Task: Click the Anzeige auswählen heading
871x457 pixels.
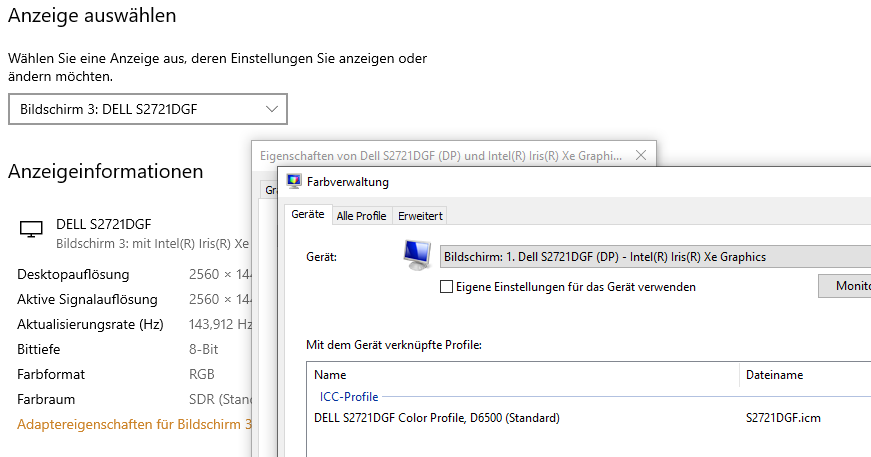Action: click(x=92, y=15)
